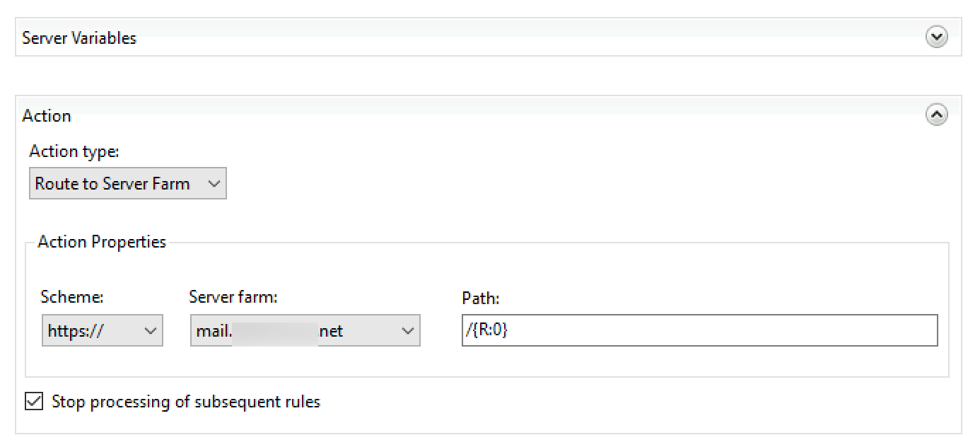Image resolution: width=980 pixels, height=447 pixels.
Task: Click the Action Properties group title
Action: point(102,242)
